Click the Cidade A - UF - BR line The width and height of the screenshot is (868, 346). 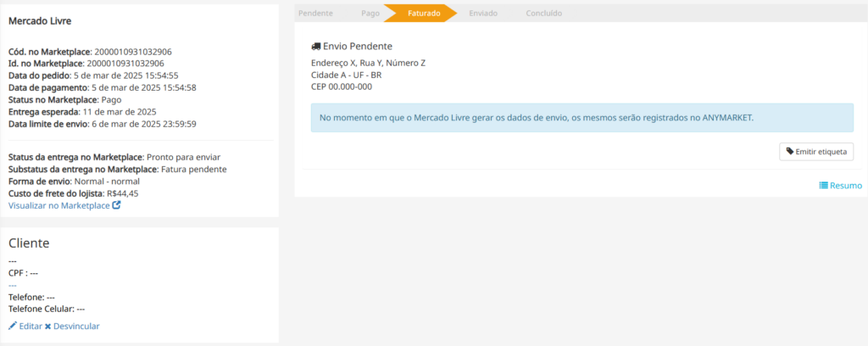pyautogui.click(x=347, y=75)
